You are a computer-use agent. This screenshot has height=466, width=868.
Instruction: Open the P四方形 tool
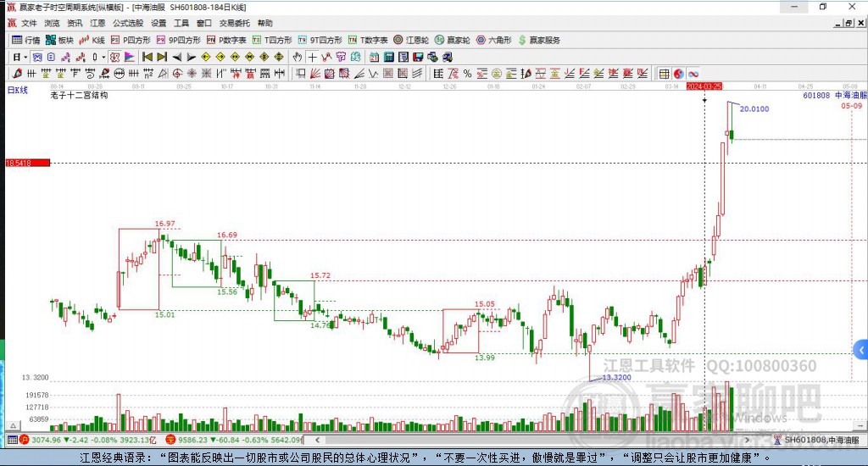[x=131, y=40]
